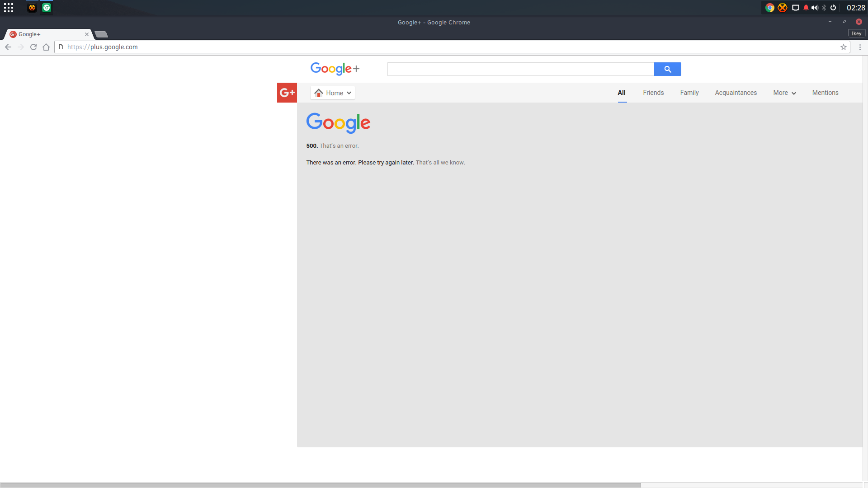
Task: Open the red notification bell
Action: pos(806,8)
